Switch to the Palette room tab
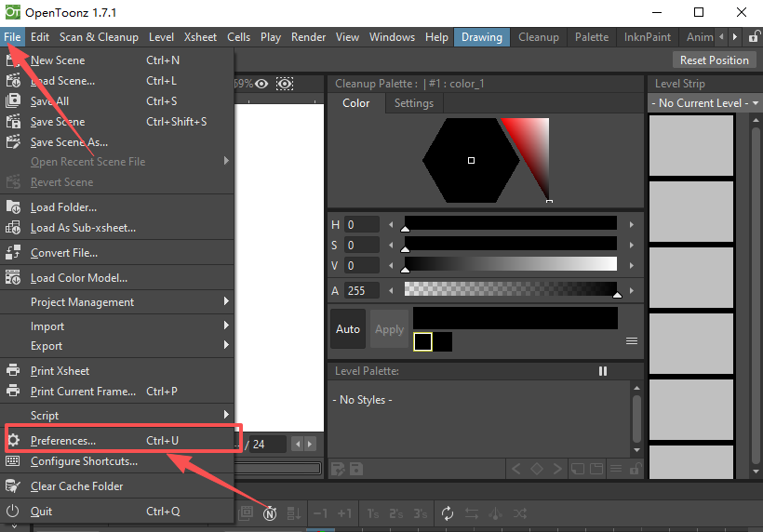 591,37
